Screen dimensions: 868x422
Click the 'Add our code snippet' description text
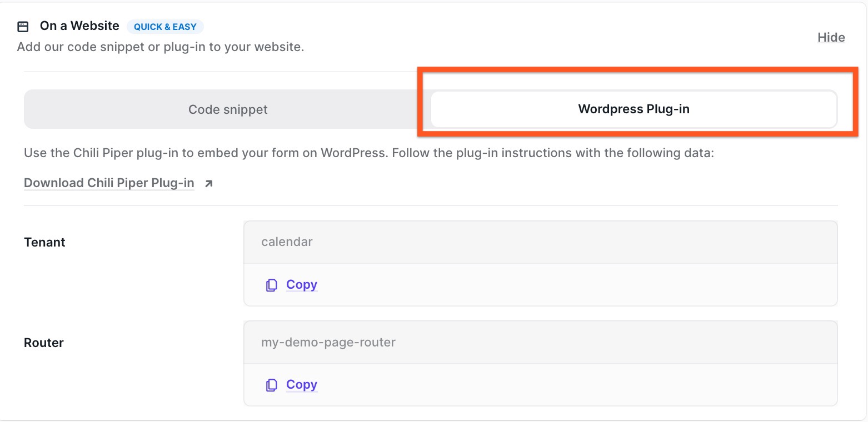point(161,47)
